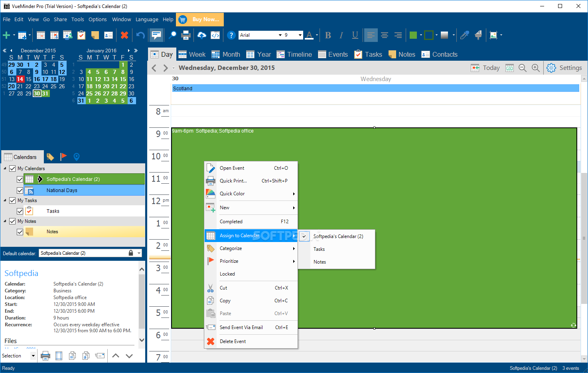The width and height of the screenshot is (588, 373).
Task: Select Delete Event in context menu
Action: click(x=251, y=341)
